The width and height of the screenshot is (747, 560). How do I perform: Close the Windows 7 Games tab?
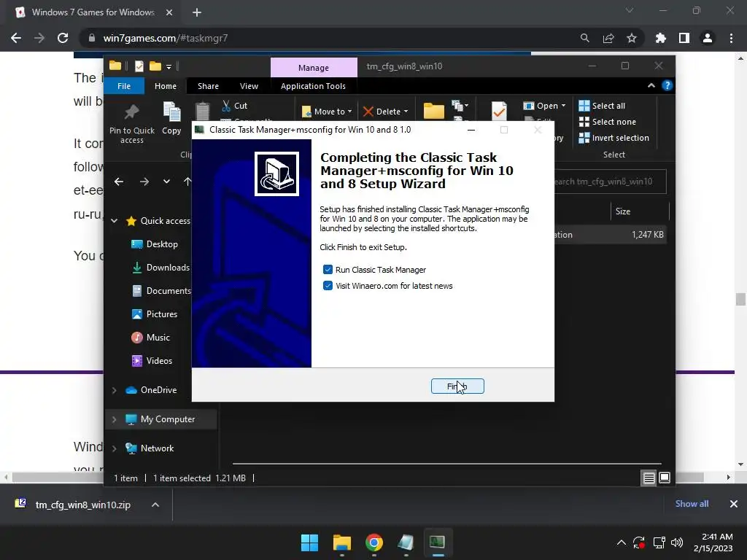(x=169, y=12)
